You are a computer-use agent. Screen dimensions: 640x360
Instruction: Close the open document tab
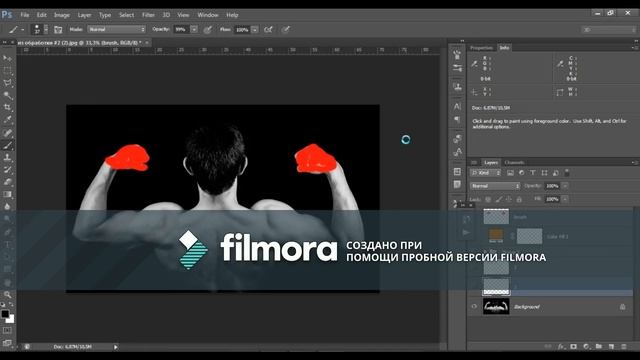[x=147, y=42]
